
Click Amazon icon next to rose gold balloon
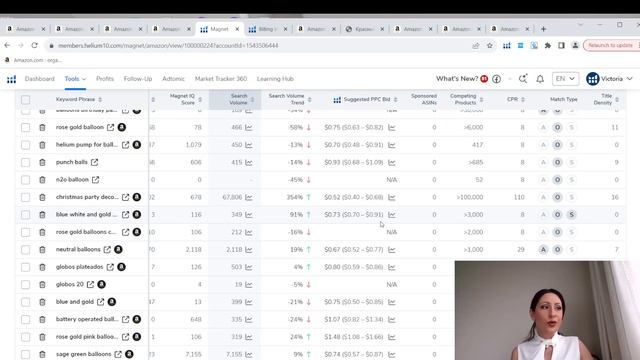tap(122, 127)
